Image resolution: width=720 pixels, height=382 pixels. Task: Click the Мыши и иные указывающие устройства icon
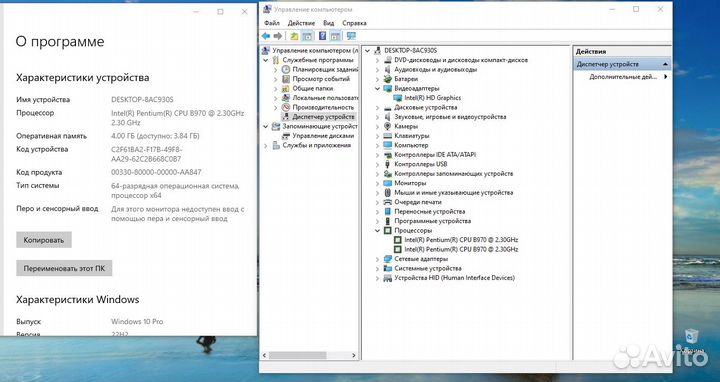coord(388,192)
